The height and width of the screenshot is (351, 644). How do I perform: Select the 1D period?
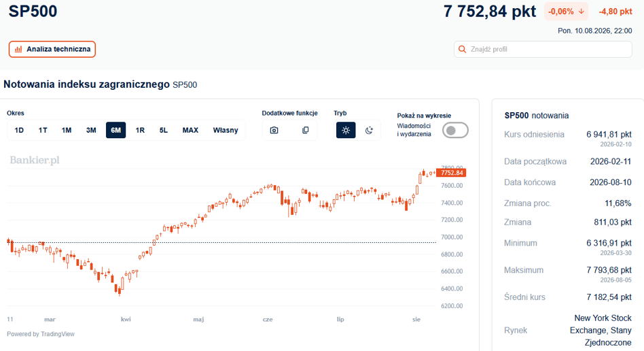[x=19, y=130]
